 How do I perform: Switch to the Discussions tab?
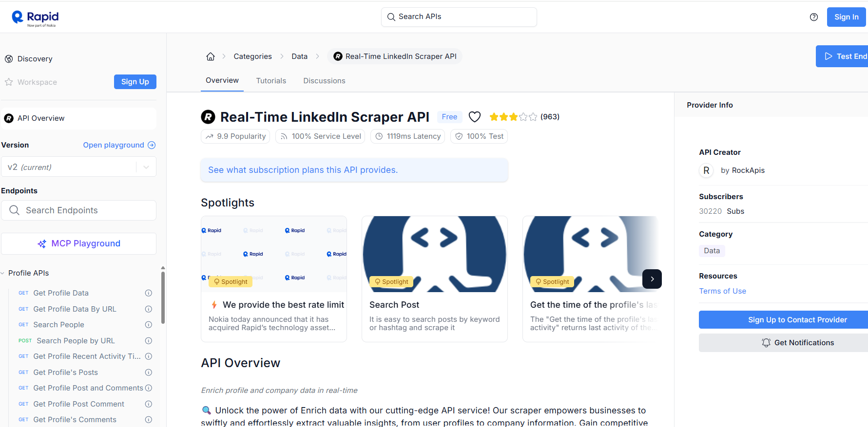point(324,81)
